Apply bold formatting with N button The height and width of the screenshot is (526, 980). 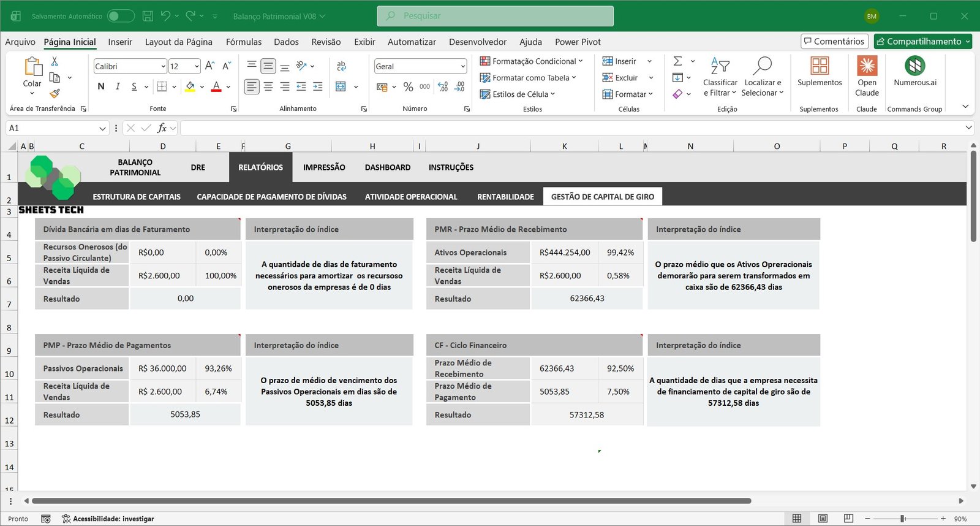click(x=101, y=86)
